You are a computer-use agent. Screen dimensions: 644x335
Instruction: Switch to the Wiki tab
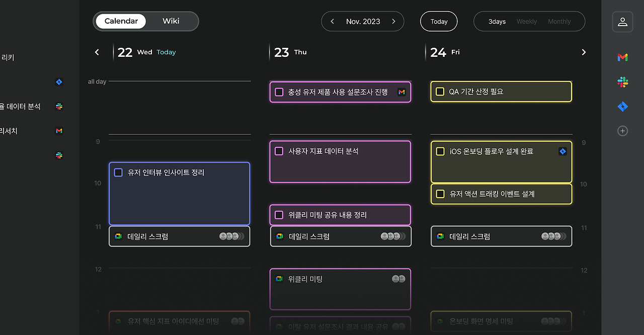click(171, 21)
